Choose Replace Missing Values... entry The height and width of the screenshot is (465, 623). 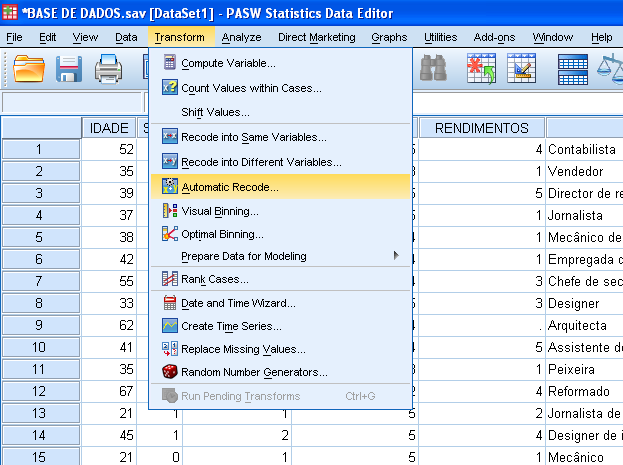[280, 349]
